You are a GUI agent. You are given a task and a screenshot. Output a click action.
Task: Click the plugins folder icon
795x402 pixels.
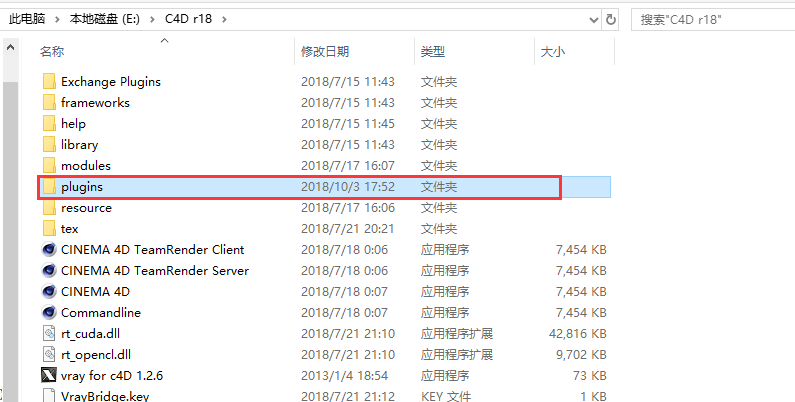pos(49,187)
